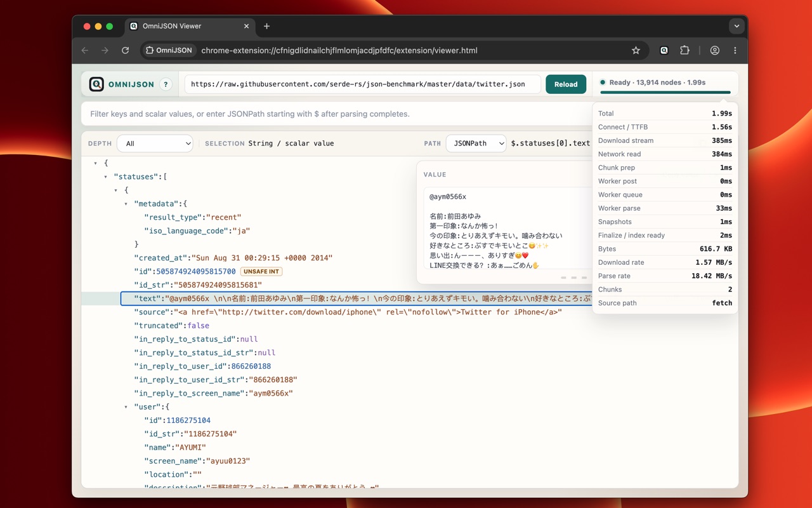Click the browser address bar URL
812x508 pixels.
tap(339, 50)
